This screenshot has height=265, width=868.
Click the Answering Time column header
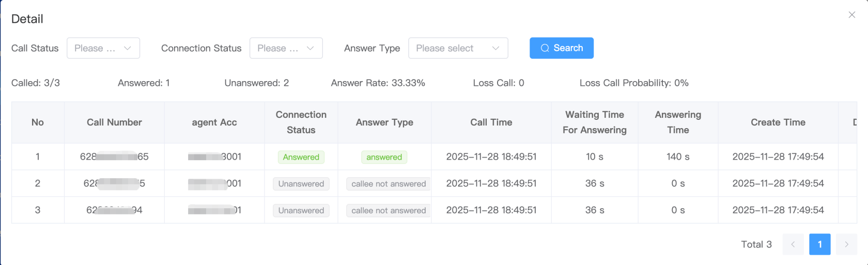click(x=678, y=122)
